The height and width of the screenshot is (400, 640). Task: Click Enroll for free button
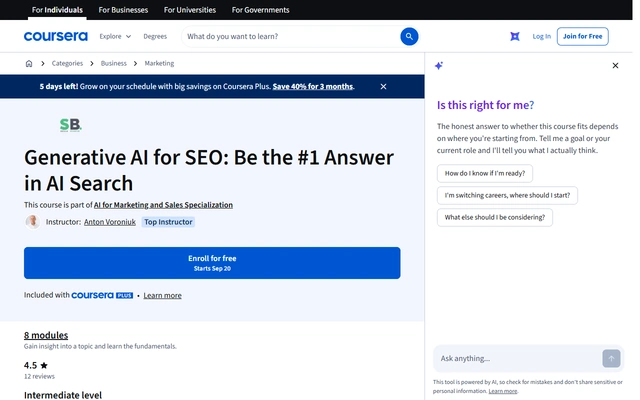pos(212,263)
